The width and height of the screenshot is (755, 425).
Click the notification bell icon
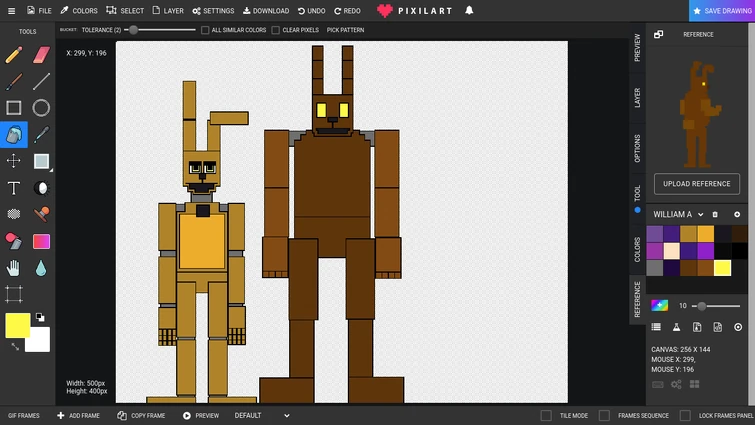coord(470,11)
